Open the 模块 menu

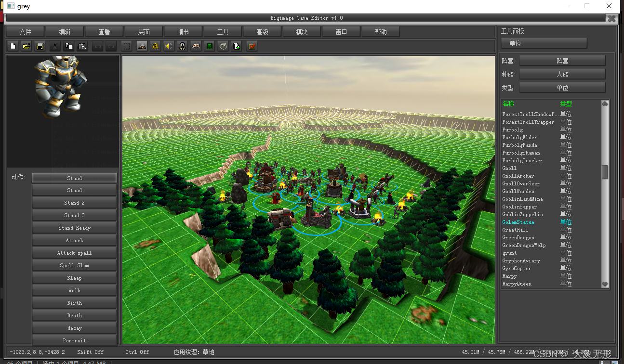tap(302, 32)
